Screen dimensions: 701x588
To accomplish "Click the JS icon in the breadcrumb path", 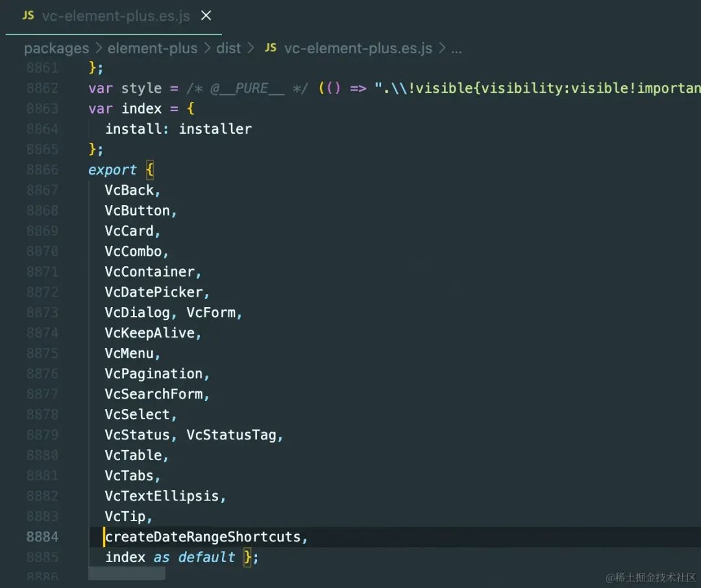I will point(271,48).
